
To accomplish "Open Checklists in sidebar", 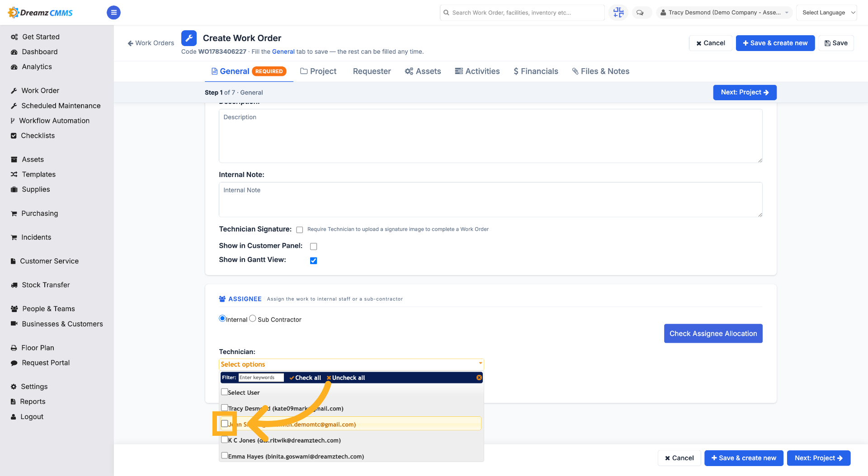I will pyautogui.click(x=38, y=135).
